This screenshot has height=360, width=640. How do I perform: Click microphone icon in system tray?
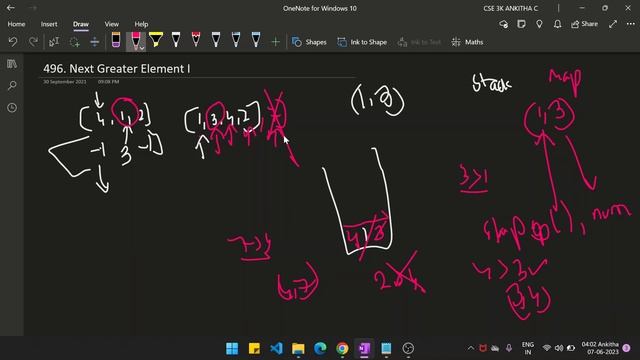509,348
